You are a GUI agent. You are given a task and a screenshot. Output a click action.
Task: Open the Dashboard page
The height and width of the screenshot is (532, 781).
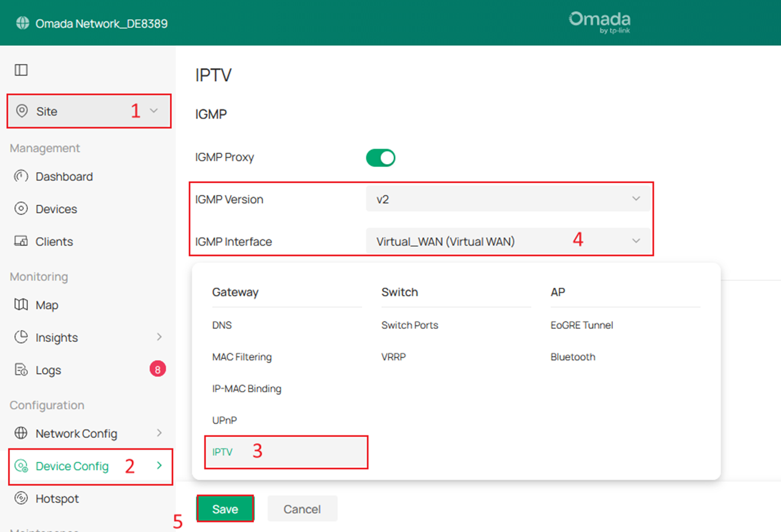pyautogui.click(x=21, y=176)
